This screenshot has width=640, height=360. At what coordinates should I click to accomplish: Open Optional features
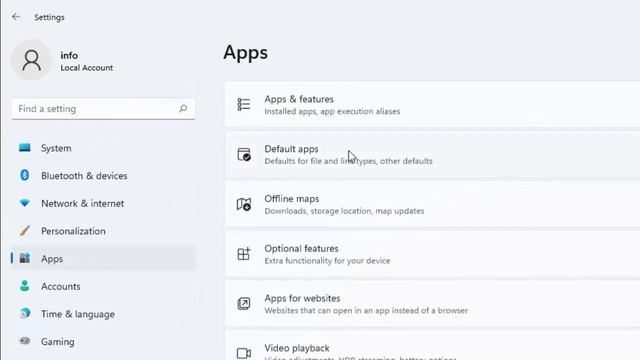(433, 254)
